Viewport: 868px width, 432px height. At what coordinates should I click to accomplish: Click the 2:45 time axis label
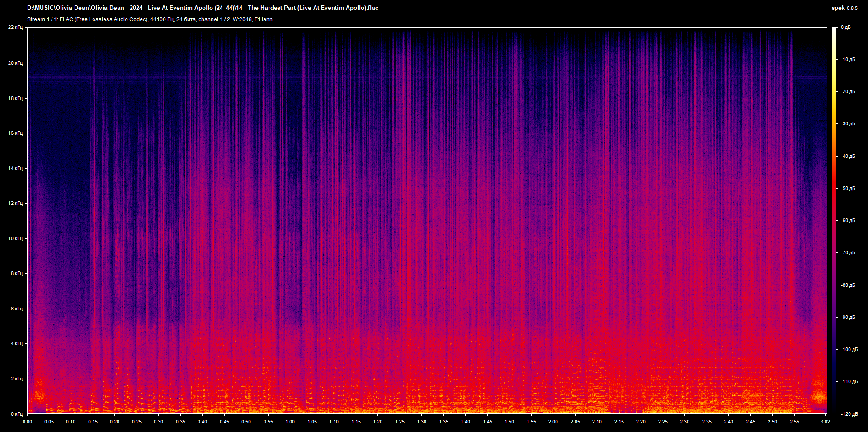click(750, 422)
